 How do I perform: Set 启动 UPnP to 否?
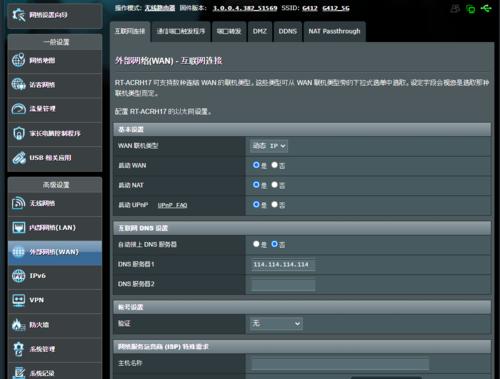[x=274, y=204]
